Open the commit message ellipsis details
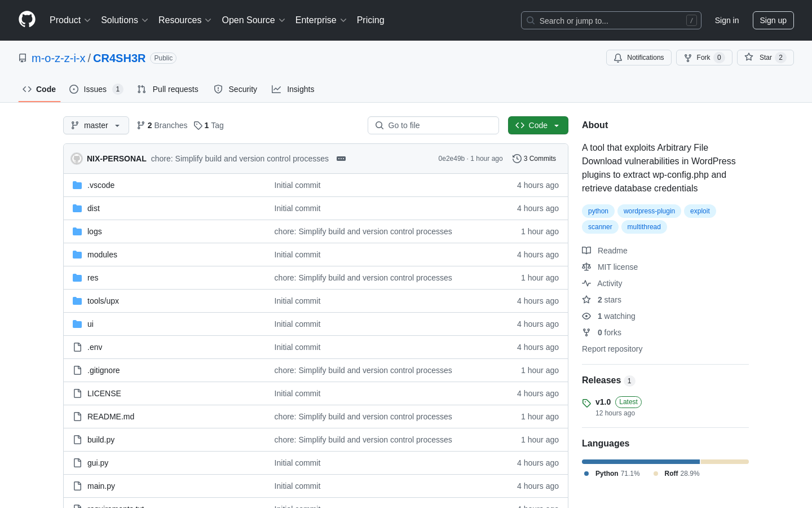Image resolution: width=812 pixels, height=508 pixels. point(341,159)
